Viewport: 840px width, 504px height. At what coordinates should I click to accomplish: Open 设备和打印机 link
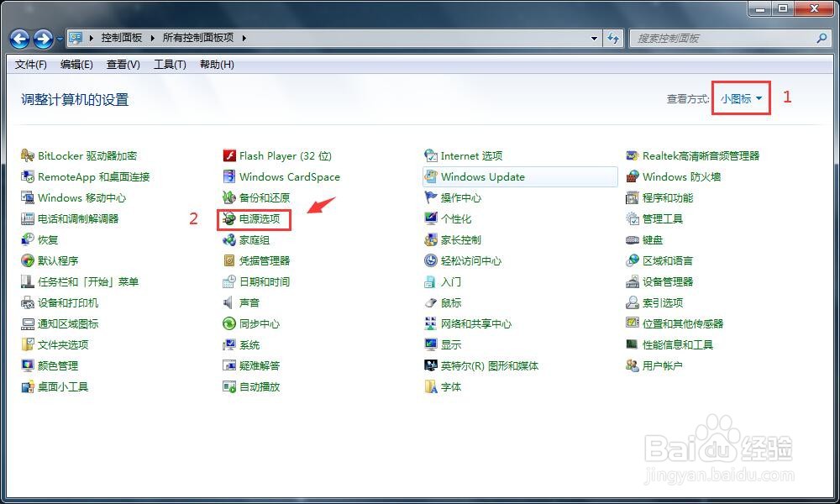click(x=68, y=302)
